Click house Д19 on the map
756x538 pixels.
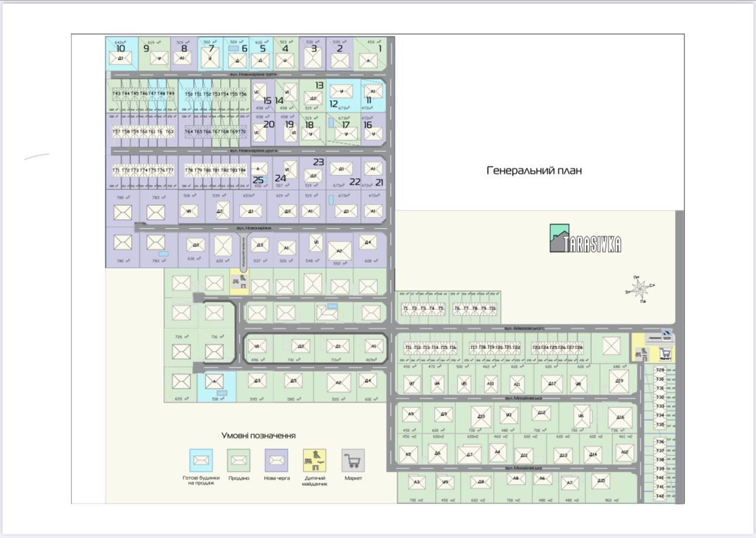click(x=619, y=381)
